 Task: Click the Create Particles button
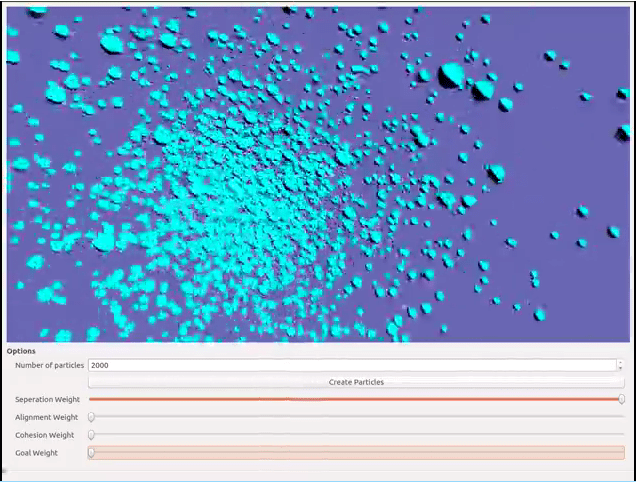(x=356, y=382)
